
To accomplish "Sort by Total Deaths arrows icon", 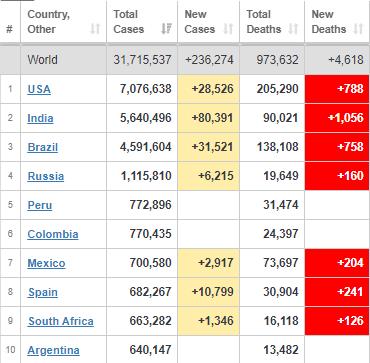I will [293, 29].
